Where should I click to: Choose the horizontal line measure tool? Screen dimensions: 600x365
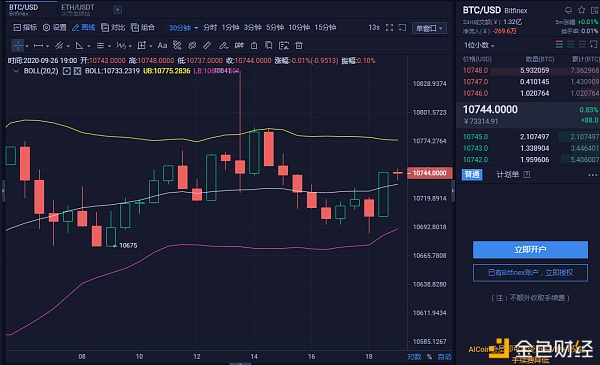[x=38, y=46]
